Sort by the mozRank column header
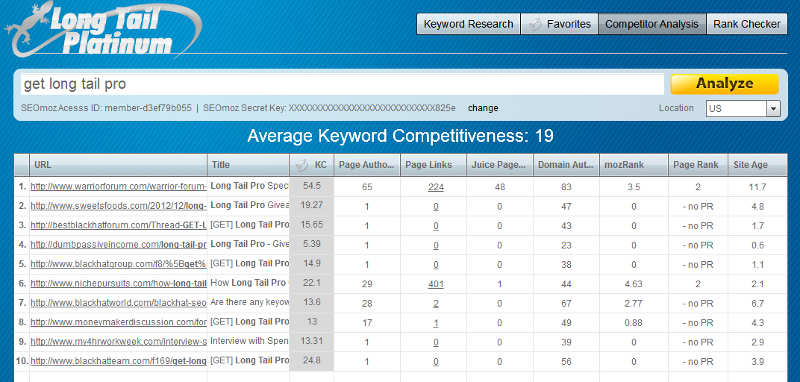This screenshot has height=382, width=800. coord(634,165)
